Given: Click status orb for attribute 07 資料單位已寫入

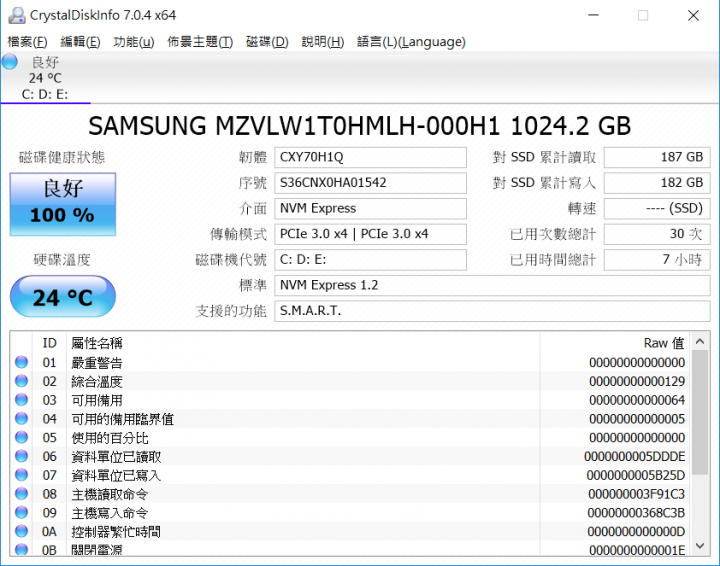Looking at the screenshot, I should tap(22, 475).
